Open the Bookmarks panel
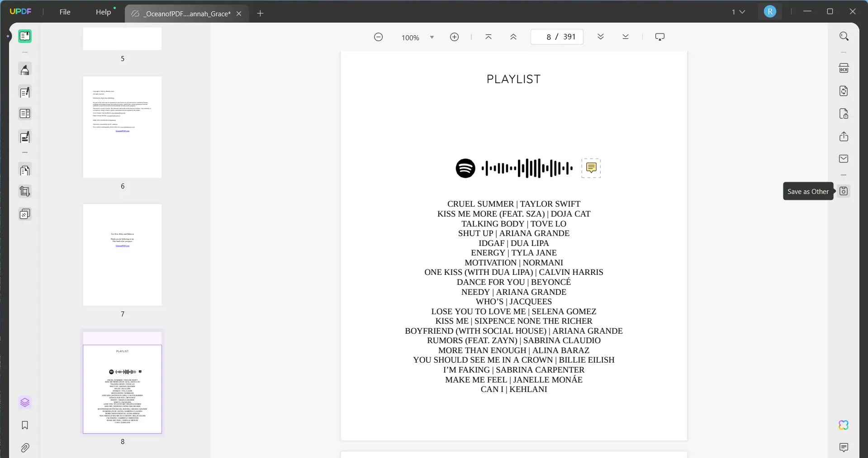 pyautogui.click(x=25, y=425)
